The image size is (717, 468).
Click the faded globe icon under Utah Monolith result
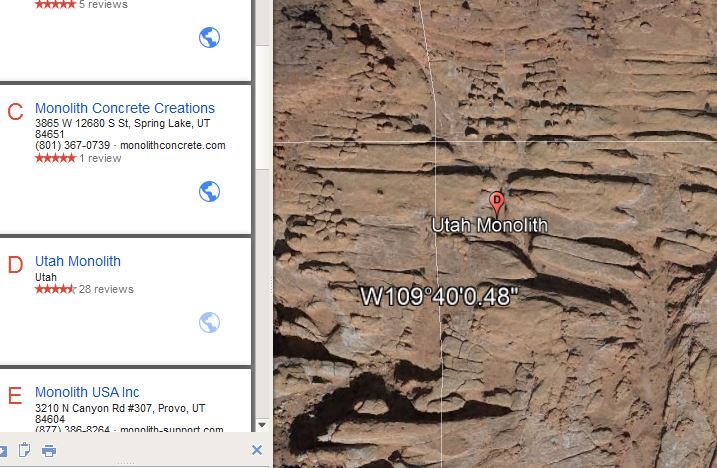coord(209,323)
